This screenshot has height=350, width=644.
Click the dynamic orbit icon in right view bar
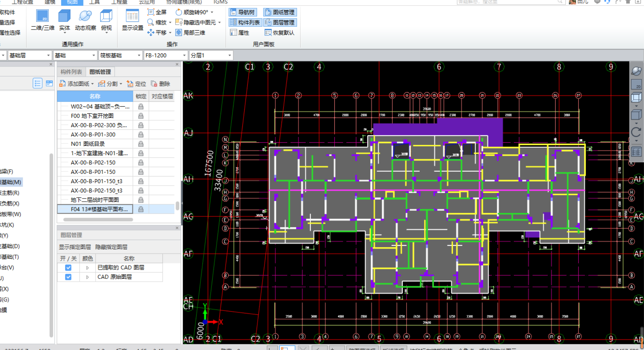click(x=636, y=71)
